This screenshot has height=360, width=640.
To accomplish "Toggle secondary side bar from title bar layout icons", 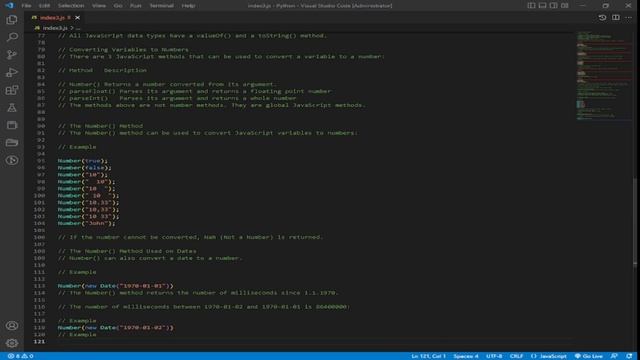I will [553, 6].
